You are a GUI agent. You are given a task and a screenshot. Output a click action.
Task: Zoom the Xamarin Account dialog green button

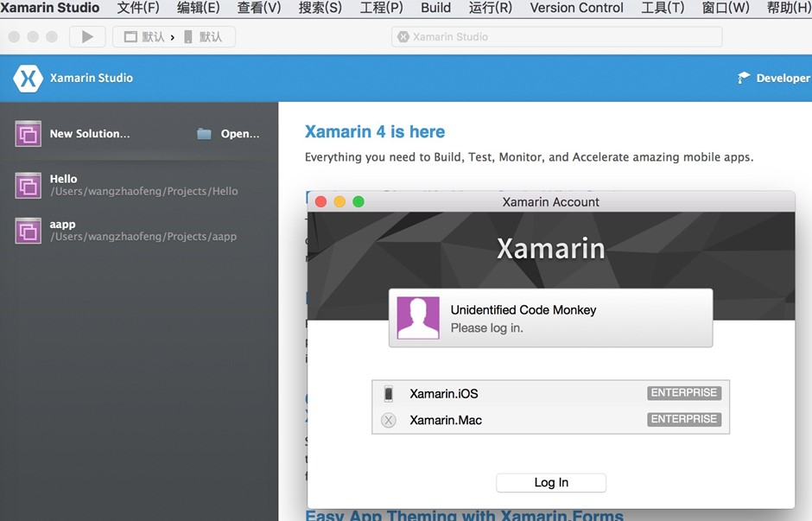pos(358,201)
